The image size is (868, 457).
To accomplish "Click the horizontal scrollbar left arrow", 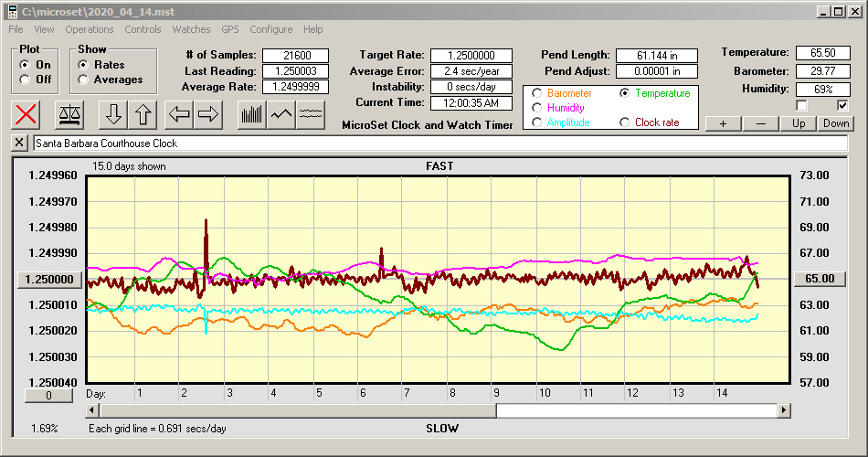I will tap(92, 410).
